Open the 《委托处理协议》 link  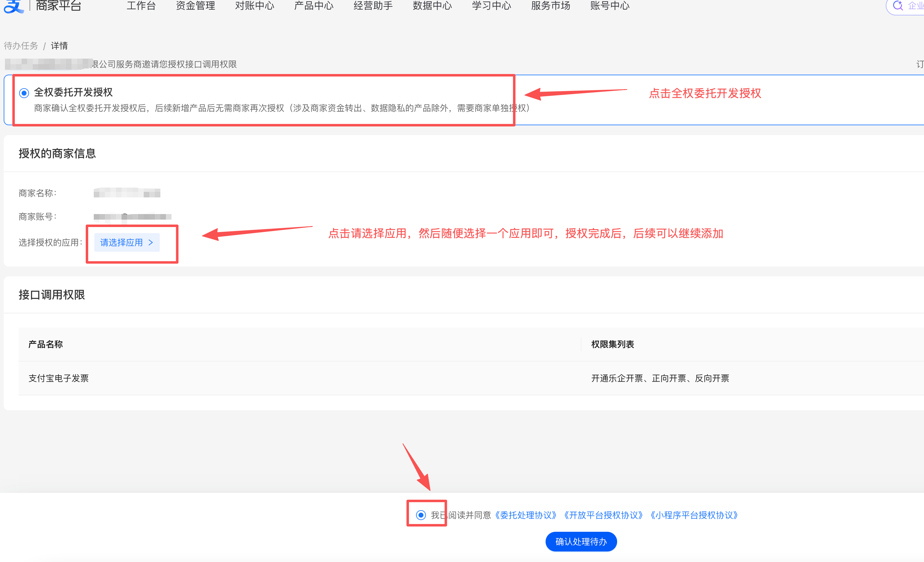526,515
